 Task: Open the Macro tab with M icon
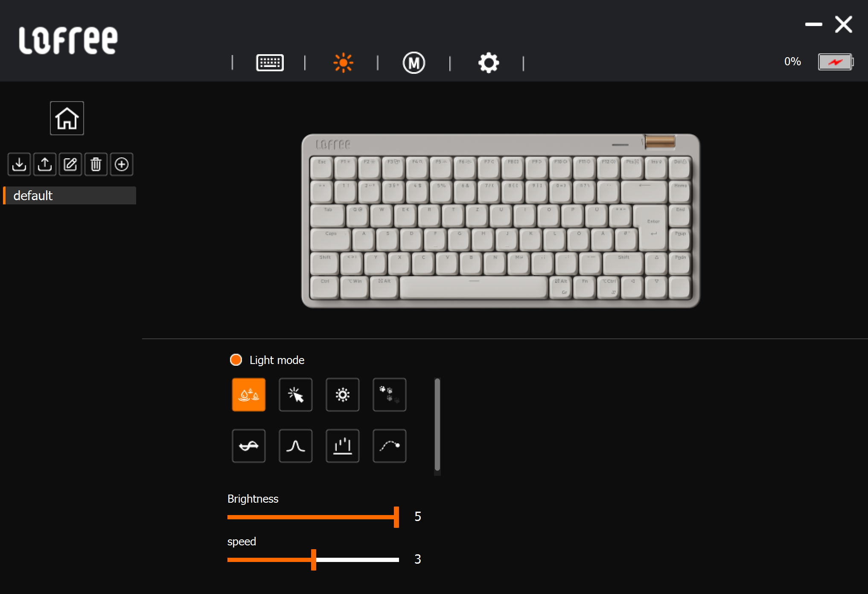tap(414, 63)
